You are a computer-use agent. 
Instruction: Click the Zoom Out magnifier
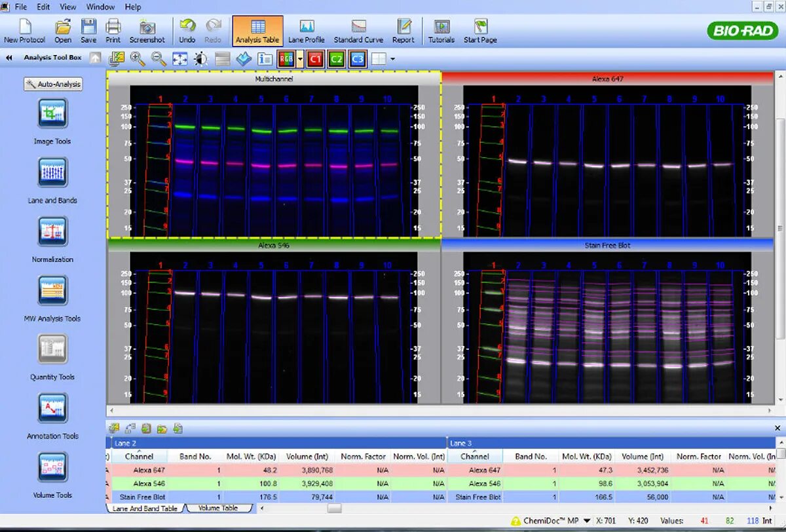coord(159,58)
